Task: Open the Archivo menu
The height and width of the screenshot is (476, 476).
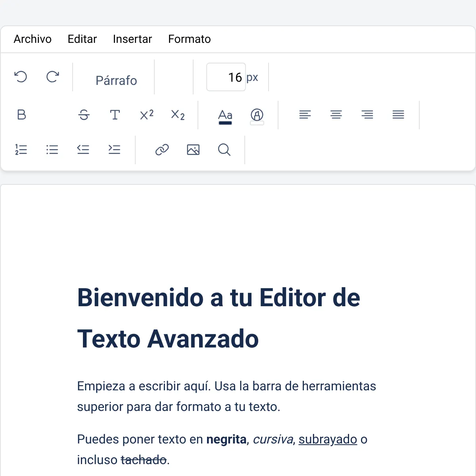Action: pyautogui.click(x=33, y=39)
